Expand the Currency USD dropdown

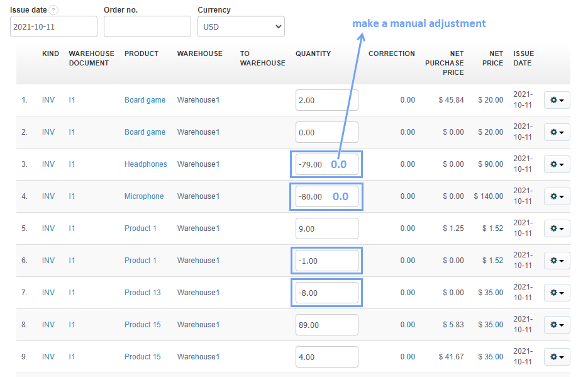241,26
